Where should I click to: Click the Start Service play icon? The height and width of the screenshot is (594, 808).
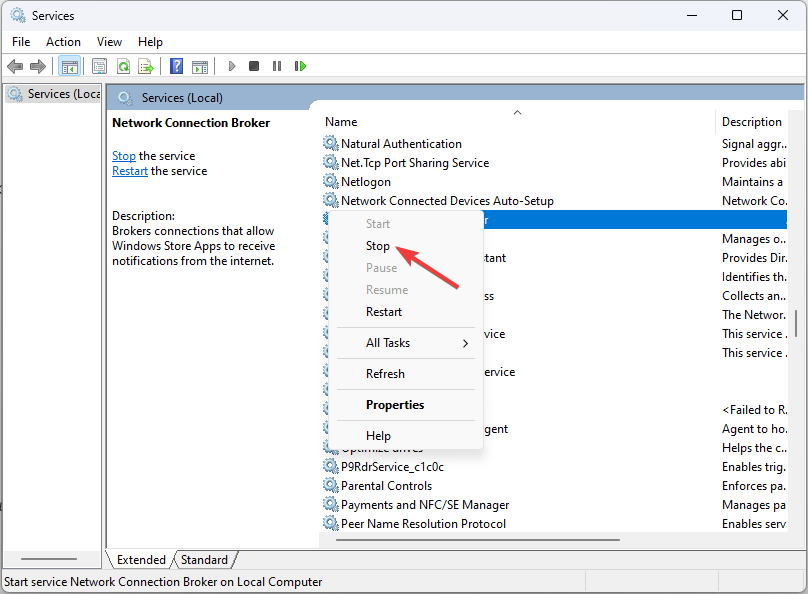click(232, 66)
